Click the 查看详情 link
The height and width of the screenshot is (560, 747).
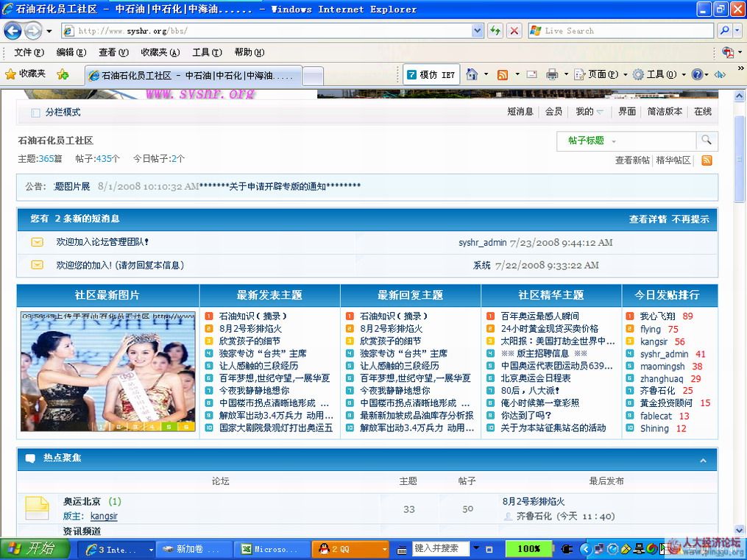pyautogui.click(x=648, y=219)
